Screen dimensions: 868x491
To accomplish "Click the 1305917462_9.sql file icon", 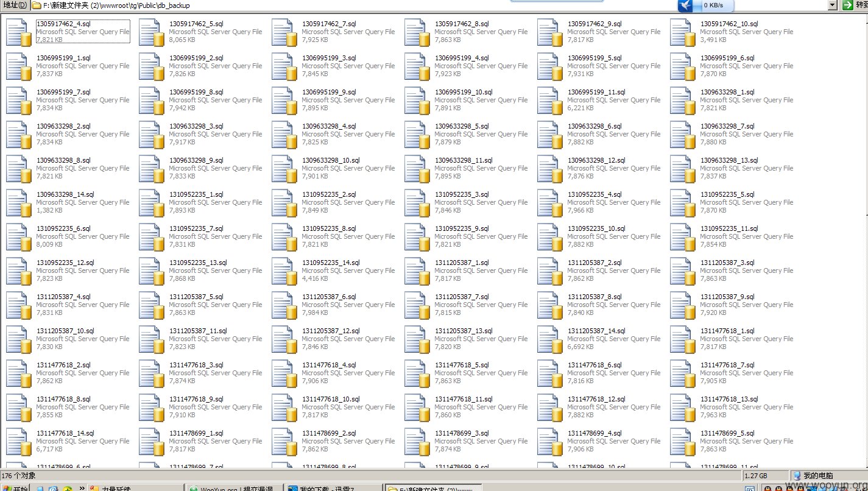I will pyautogui.click(x=549, y=32).
